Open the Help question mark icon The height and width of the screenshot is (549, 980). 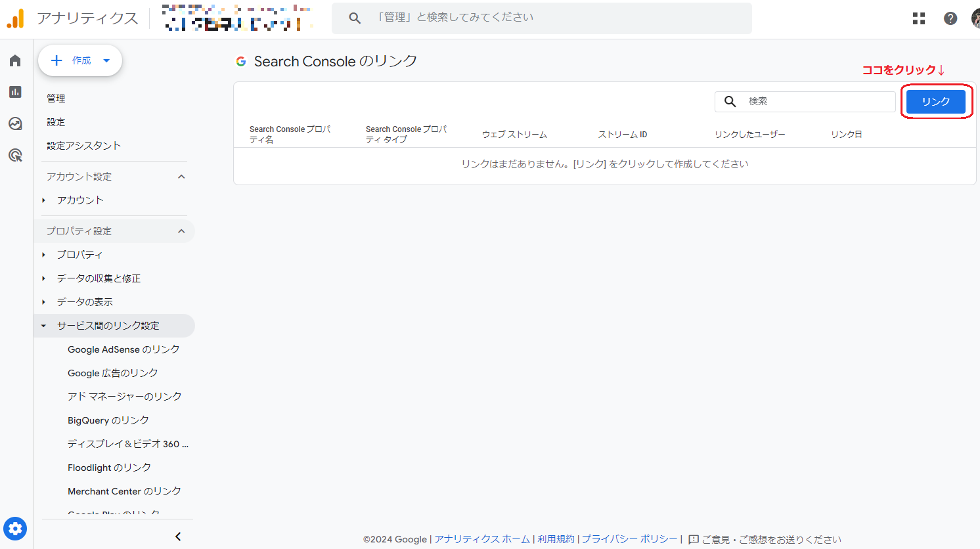950,18
